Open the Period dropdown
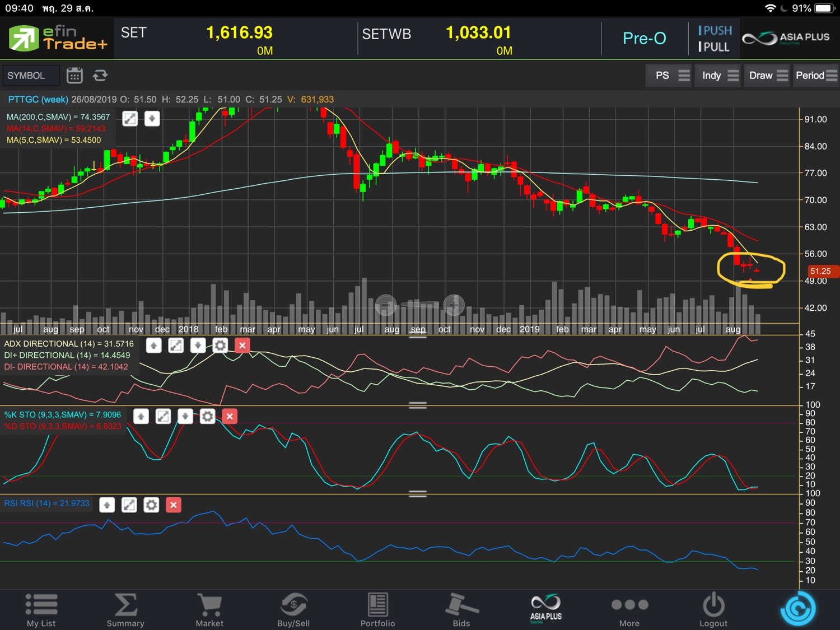The width and height of the screenshot is (840, 630). (816, 76)
